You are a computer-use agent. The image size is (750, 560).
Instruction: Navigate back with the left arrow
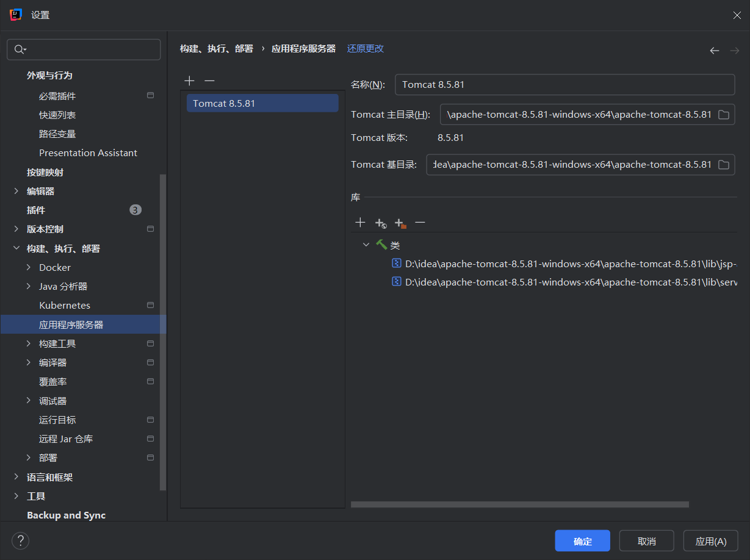[x=714, y=51]
